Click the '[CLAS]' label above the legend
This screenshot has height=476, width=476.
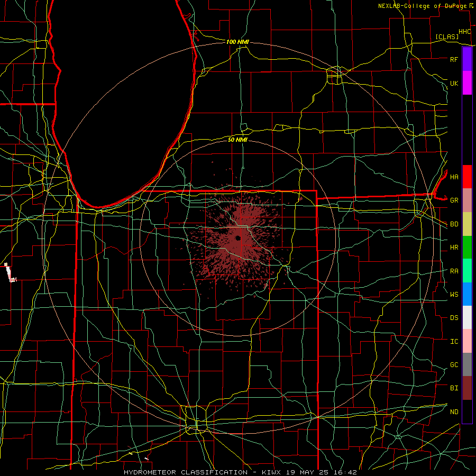(447, 36)
